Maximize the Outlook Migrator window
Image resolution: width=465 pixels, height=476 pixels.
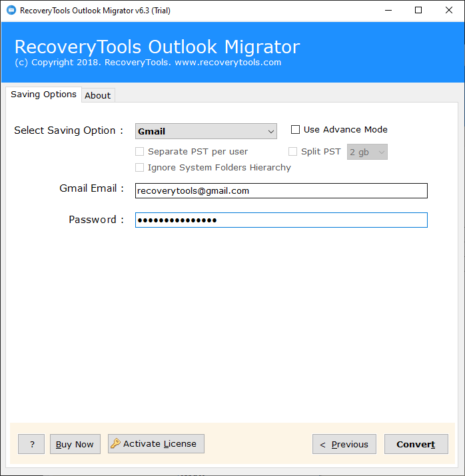(418, 11)
